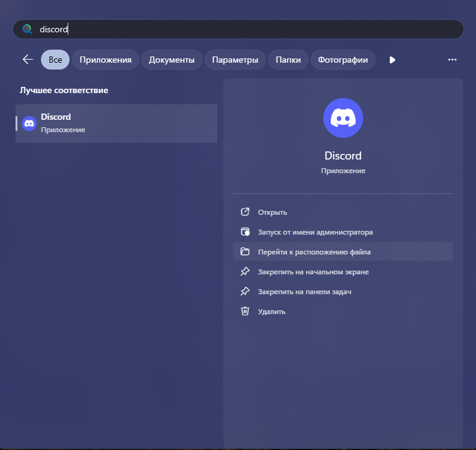Click the 'Лучшее соответствие' heading

click(64, 90)
